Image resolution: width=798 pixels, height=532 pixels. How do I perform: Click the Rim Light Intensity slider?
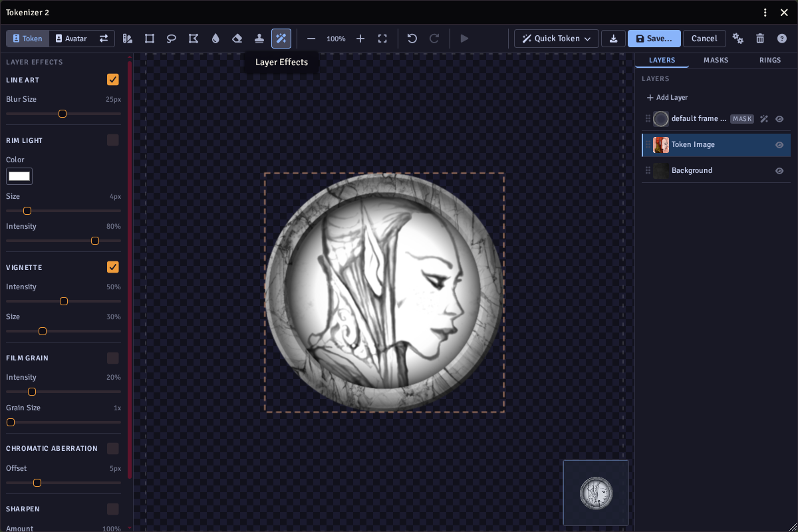click(x=64, y=241)
